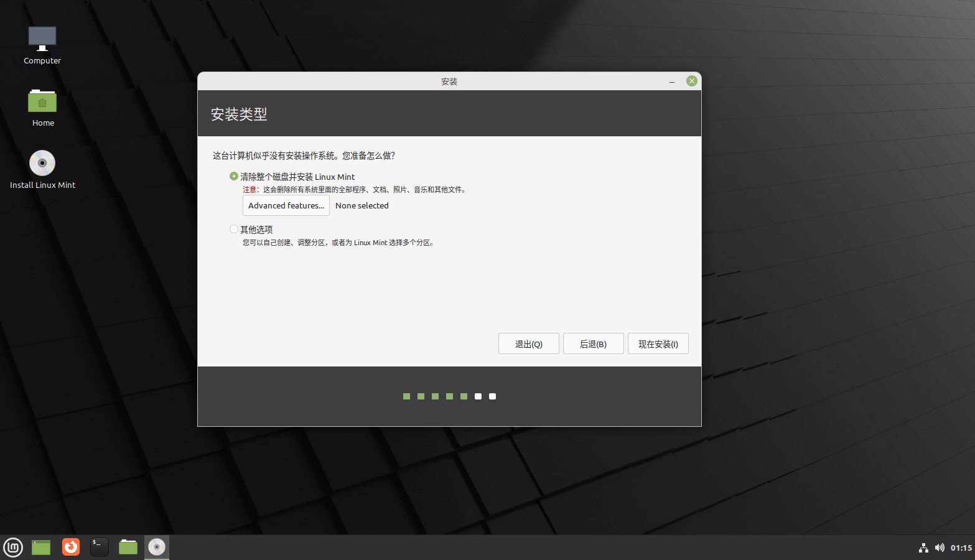Click the volume speaker tray icon
The width and height of the screenshot is (975, 560).
(940, 548)
